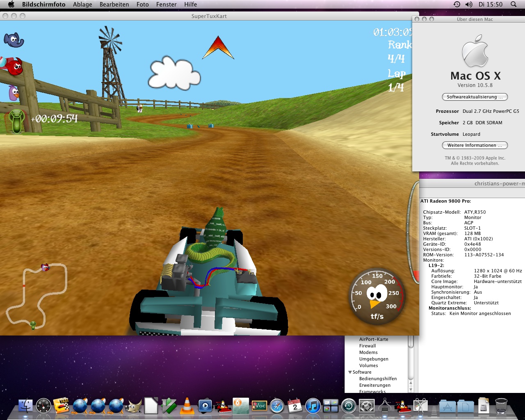Open the Bearbeiten menu
Screen dimensions: 525x420
point(114,5)
